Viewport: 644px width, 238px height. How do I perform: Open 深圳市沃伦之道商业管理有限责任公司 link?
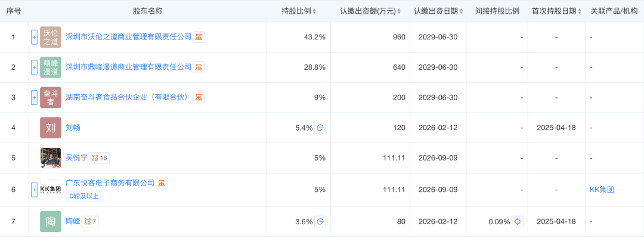point(129,37)
